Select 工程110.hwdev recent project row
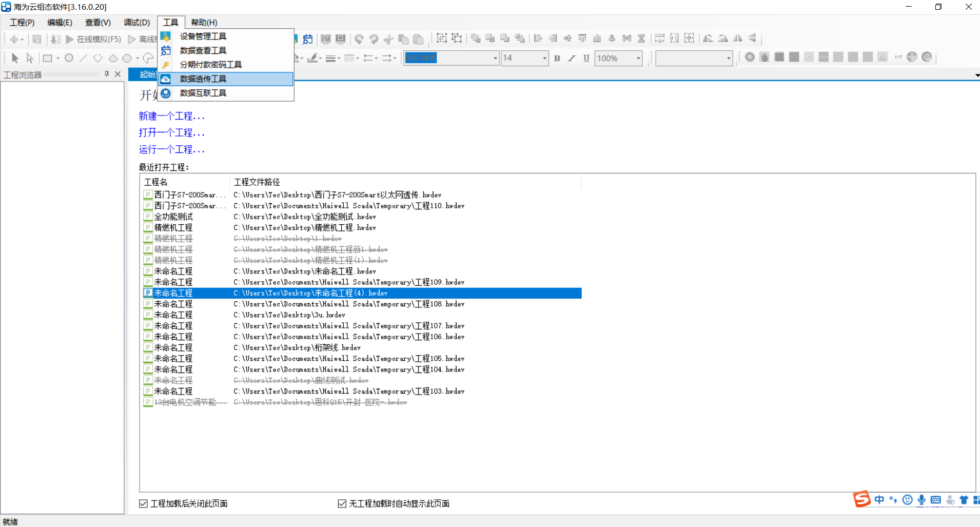The height and width of the screenshot is (527, 980). tap(362, 206)
